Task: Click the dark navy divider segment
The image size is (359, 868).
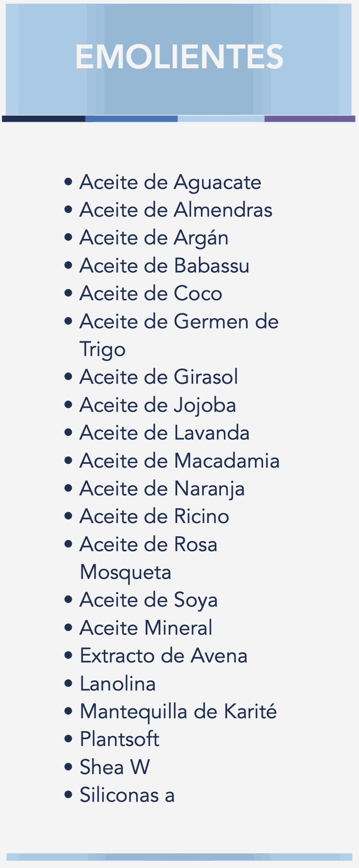Action: pyautogui.click(x=43, y=119)
